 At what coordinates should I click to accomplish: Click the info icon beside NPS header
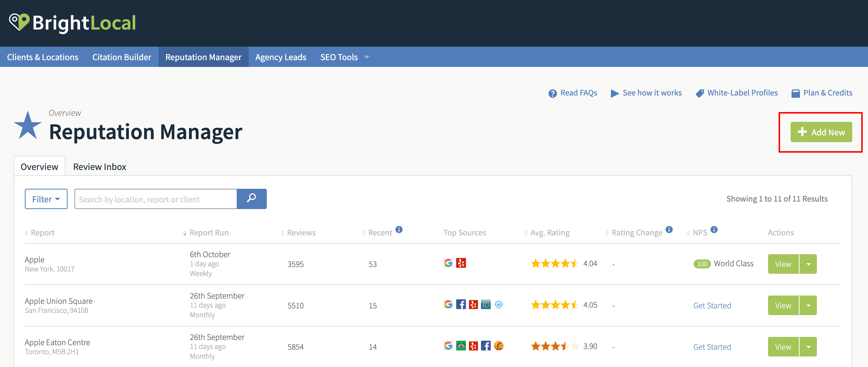pos(714,229)
